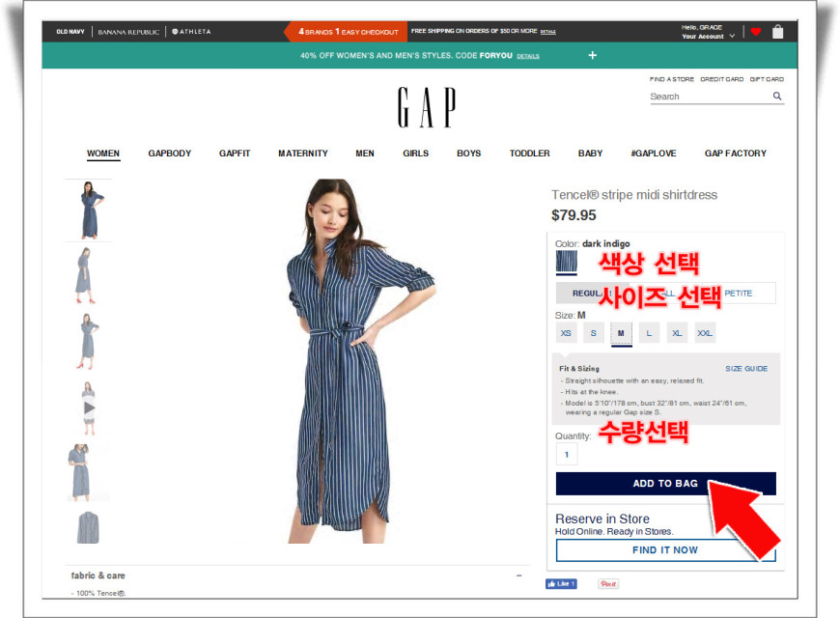840x618 pixels.
Task: Play the product video thumbnail
Action: 89,407
